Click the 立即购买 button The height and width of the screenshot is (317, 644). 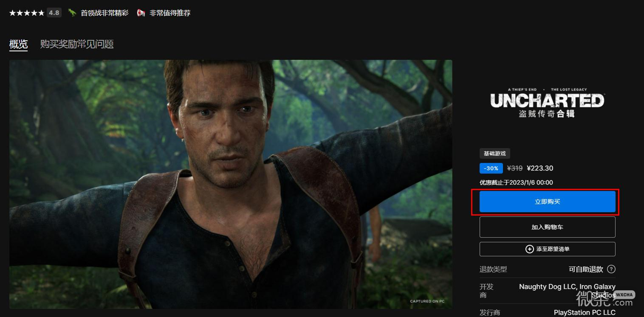[x=547, y=202]
